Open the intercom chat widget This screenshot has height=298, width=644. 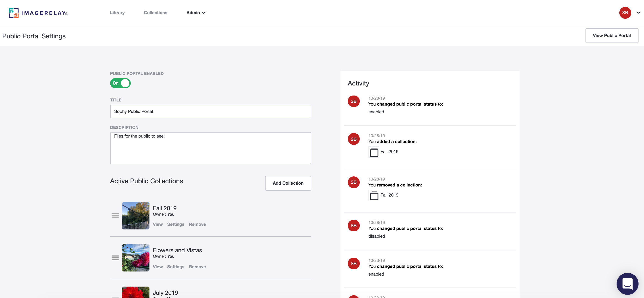click(x=627, y=284)
